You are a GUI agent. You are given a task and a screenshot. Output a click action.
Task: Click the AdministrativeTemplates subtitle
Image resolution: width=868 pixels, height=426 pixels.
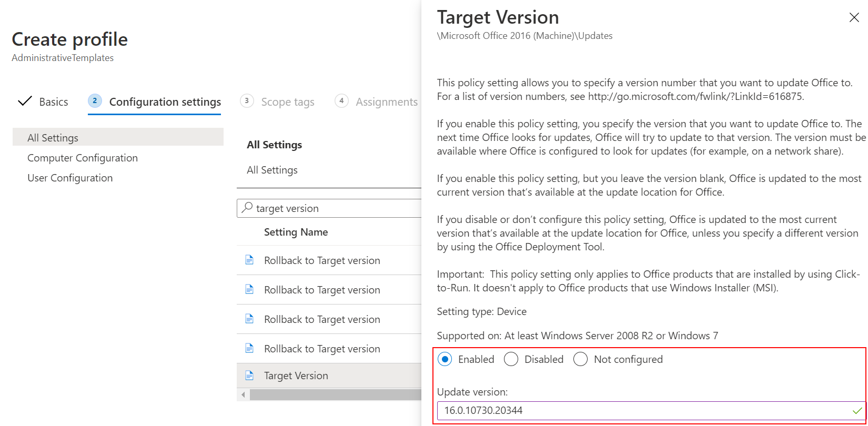pyautogui.click(x=63, y=58)
